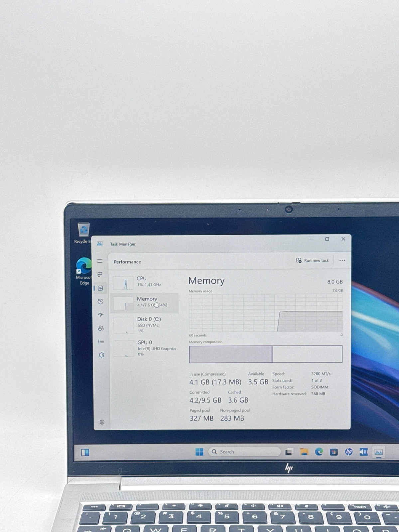Select the Memory performance item
Viewport: 399px width, 532px height.
pyautogui.click(x=145, y=303)
